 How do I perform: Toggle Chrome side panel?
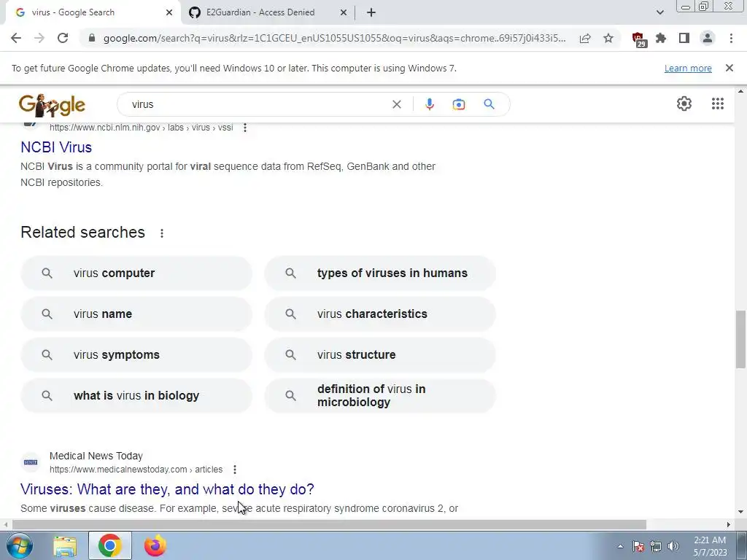[684, 38]
